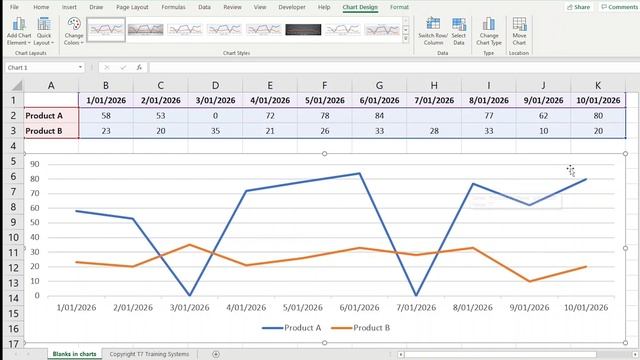
Task: Click the Insert Function fx icon
Action: coord(139,67)
